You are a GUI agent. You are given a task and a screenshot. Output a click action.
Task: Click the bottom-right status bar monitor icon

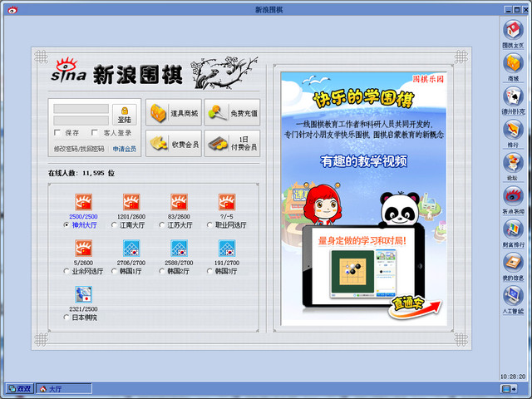[x=509, y=389]
